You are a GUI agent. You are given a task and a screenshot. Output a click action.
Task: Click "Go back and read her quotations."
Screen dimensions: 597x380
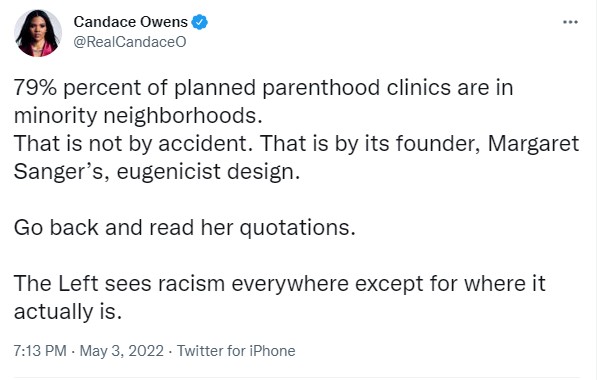tap(184, 228)
